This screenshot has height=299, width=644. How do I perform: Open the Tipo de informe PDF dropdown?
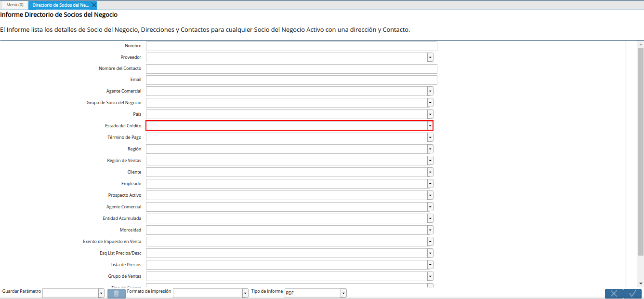[x=343, y=293]
